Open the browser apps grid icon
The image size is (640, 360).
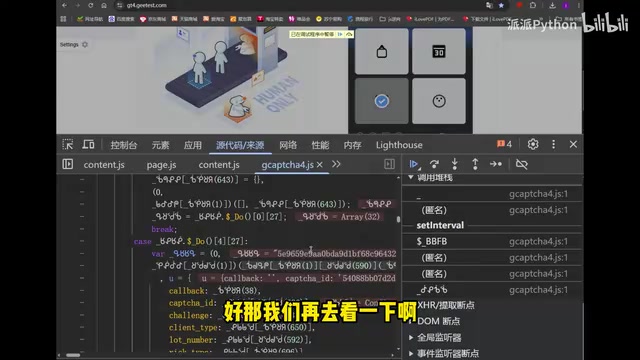(x=63, y=19)
